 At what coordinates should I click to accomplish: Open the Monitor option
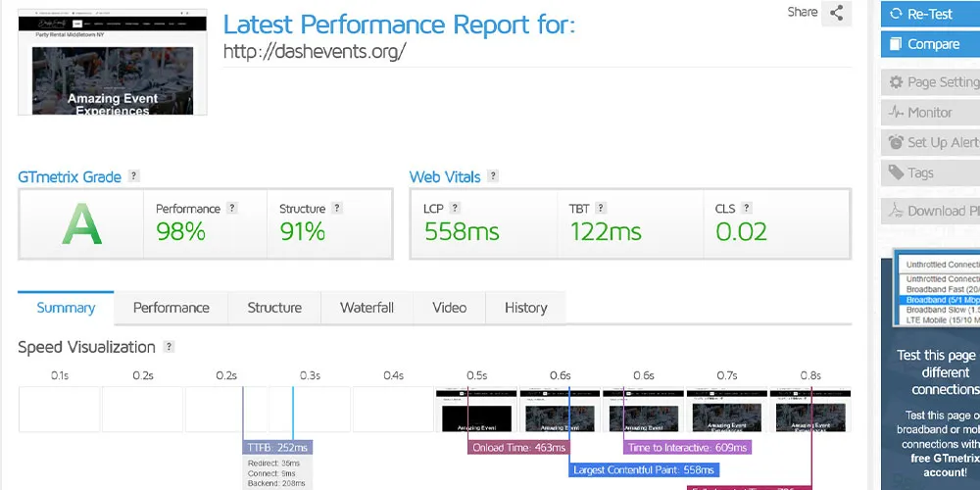pos(931,113)
